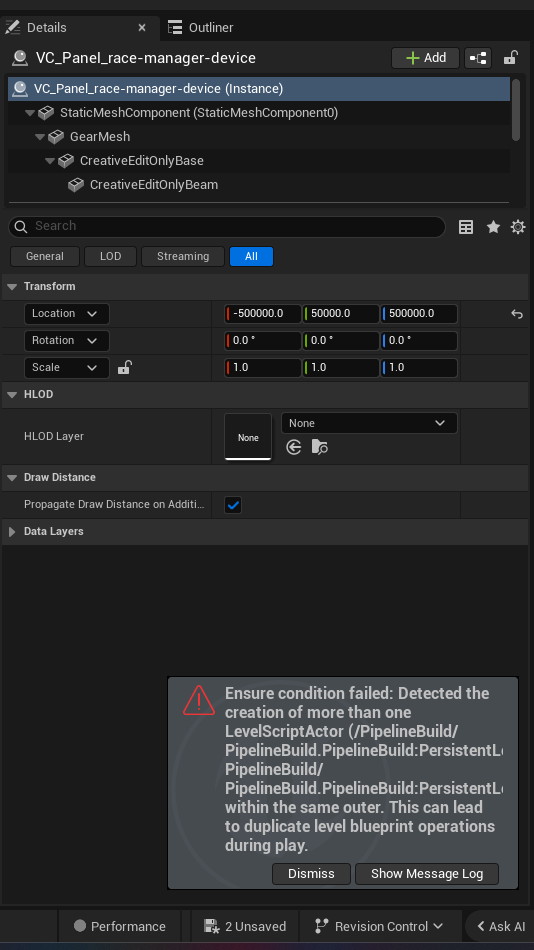The width and height of the screenshot is (534, 950).
Task: Focus the details Search field
Action: [x=227, y=226]
